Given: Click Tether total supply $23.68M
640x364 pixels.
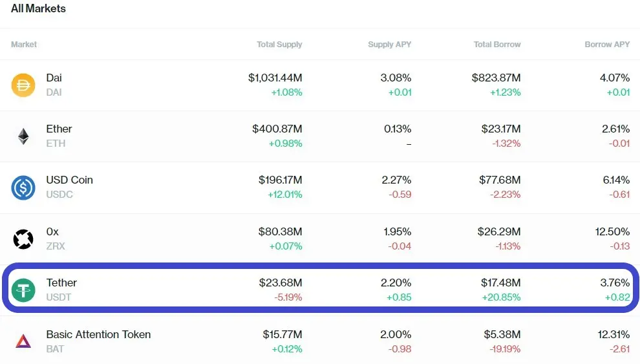Looking at the screenshot, I should tap(281, 283).
